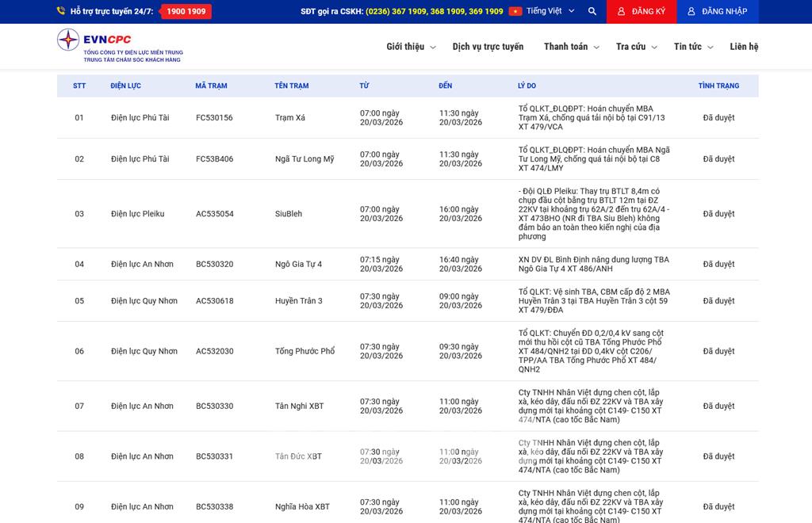Open the search magnifier icon

point(592,12)
